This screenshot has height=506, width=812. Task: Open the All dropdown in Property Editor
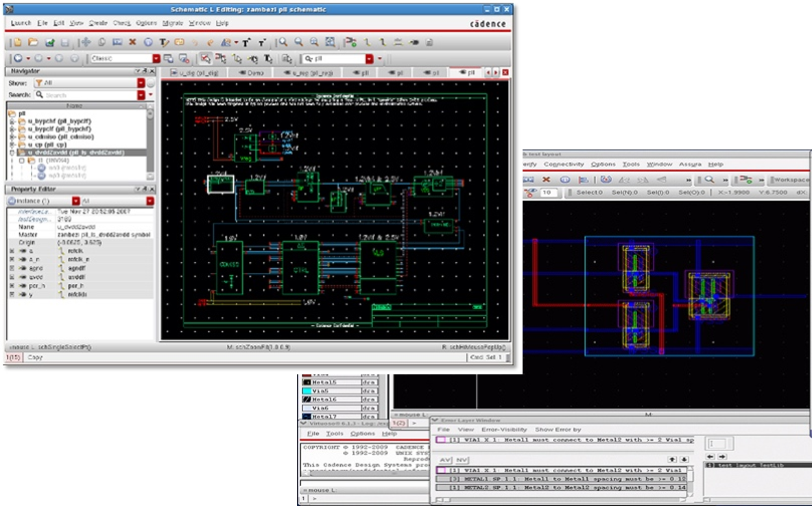150,201
